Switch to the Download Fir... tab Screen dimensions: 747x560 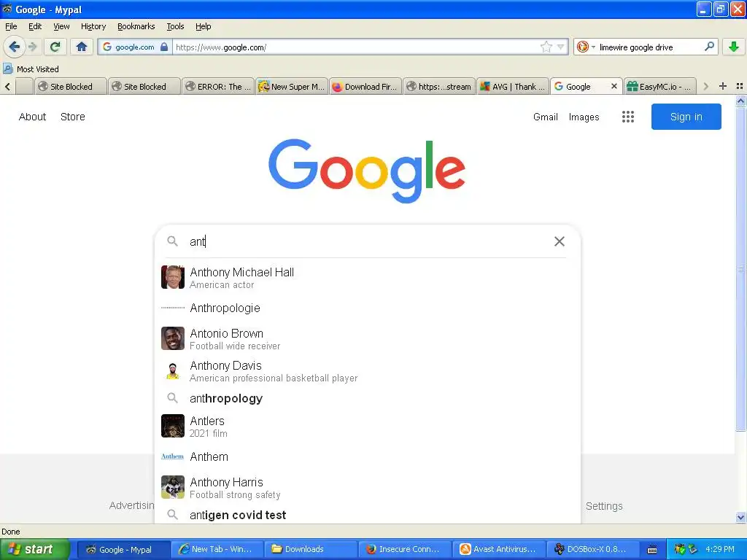[365, 86]
